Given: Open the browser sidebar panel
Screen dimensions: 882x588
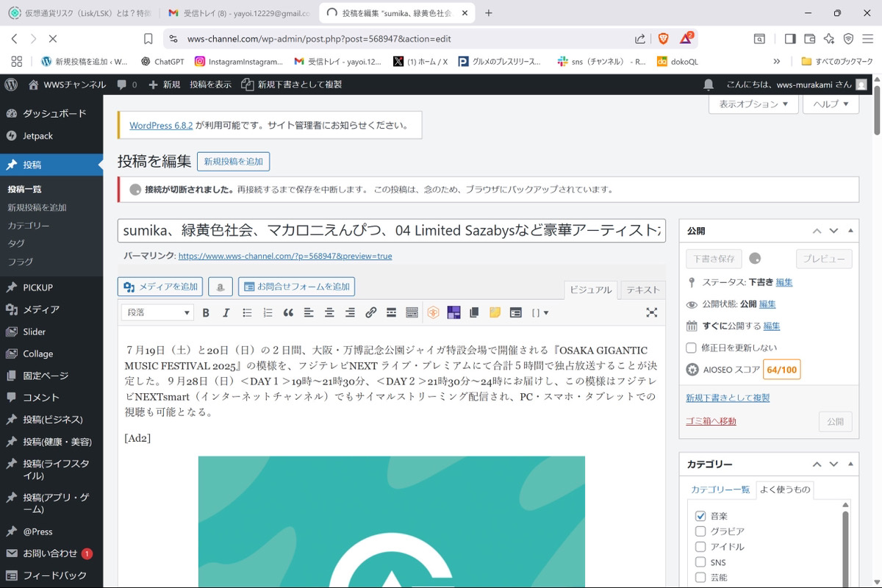Looking at the screenshot, I should coord(790,38).
